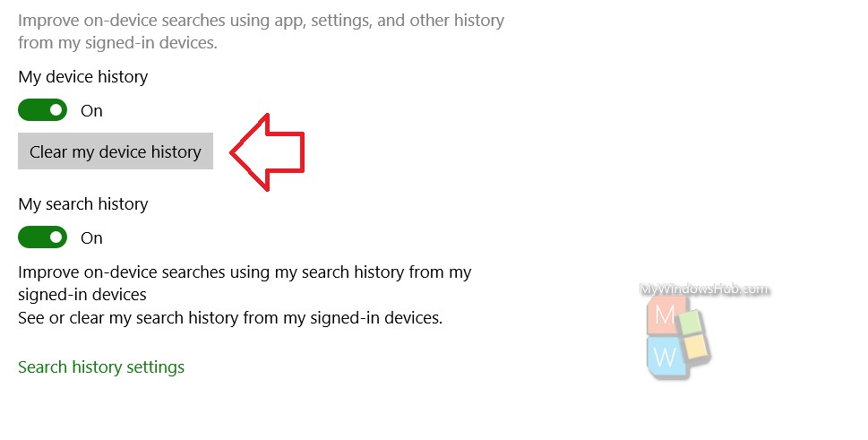This screenshot has width=868, height=440.
Task: Click the On label beside the search history switch
Action: 91,238
